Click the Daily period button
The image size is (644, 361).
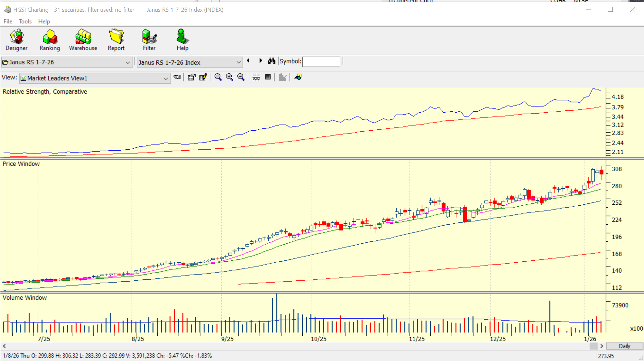(x=624, y=346)
